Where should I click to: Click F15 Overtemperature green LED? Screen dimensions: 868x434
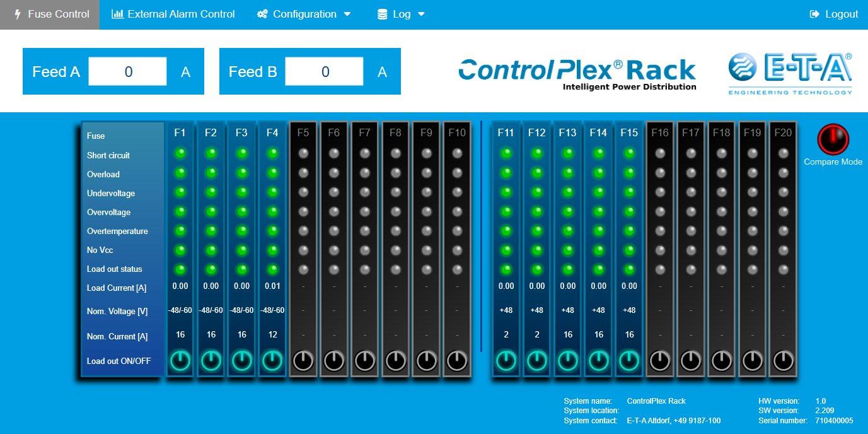tap(629, 230)
